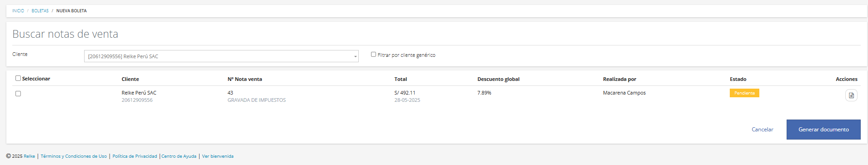This screenshot has height=165, width=868.
Task: Open Política de Privacidad link
Action: click(x=135, y=156)
